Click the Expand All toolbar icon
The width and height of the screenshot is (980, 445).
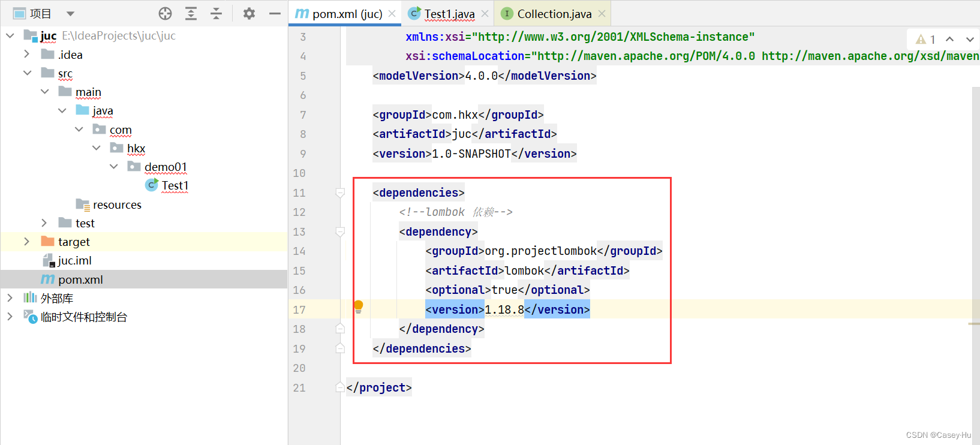191,14
